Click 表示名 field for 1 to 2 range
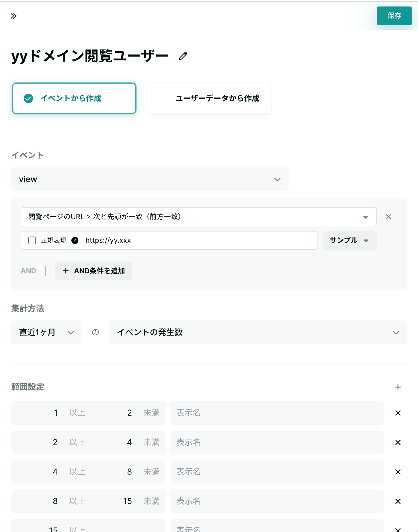418x532 pixels. point(277,413)
